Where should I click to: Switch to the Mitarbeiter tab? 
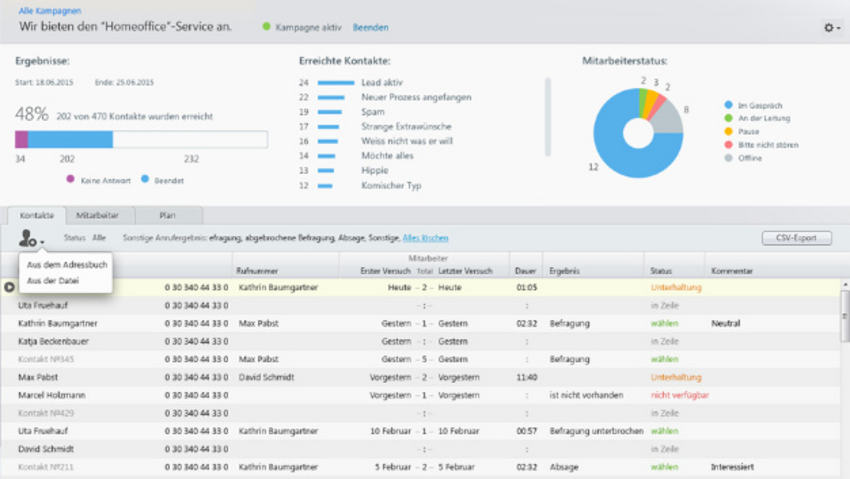click(x=97, y=215)
